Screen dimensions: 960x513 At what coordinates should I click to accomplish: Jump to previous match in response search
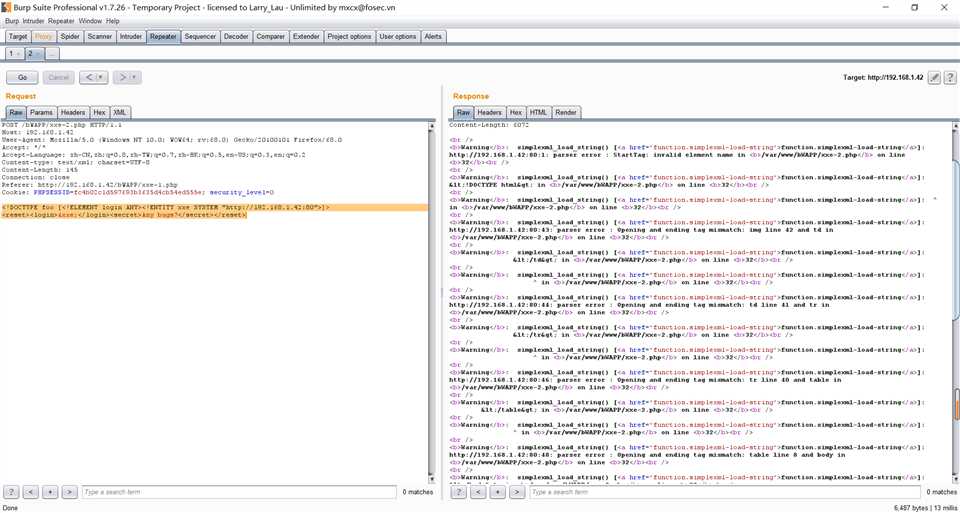[479, 492]
